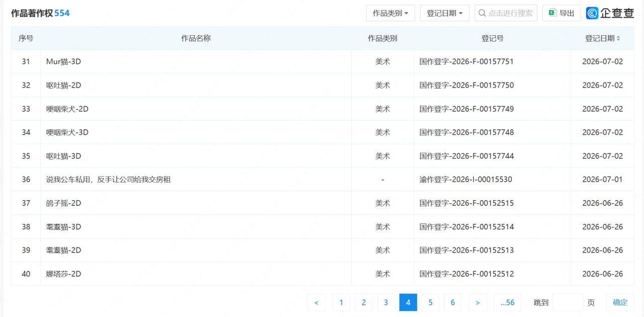Screen dimensions: 644x317
Task: Click registration number 国作登字-2026-F-00157750
Action: pyautogui.click(x=467, y=85)
